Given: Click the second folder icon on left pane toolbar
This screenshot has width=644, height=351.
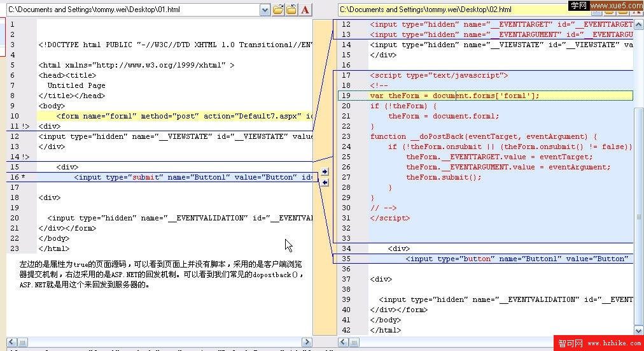Looking at the screenshot, I should 291,10.
